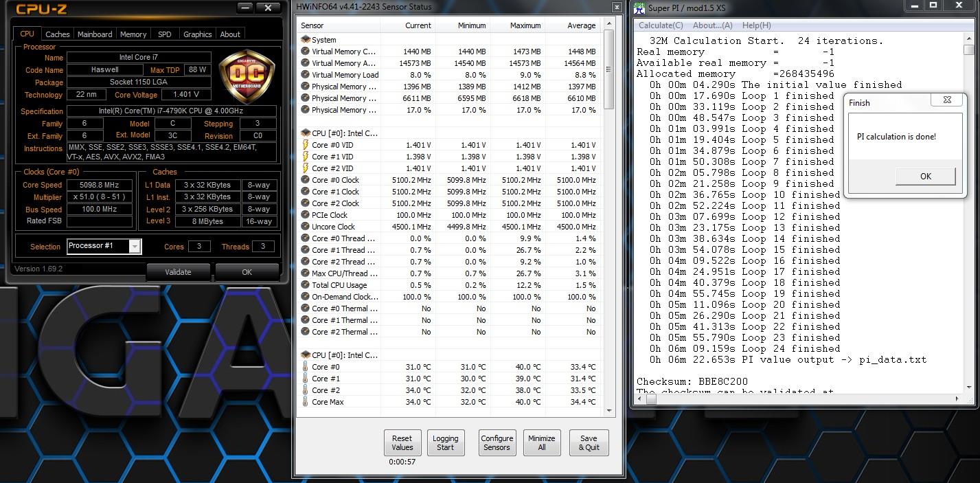Click the Multiplier x 51.0 field
Image resolution: width=980 pixels, height=483 pixels.
point(99,197)
